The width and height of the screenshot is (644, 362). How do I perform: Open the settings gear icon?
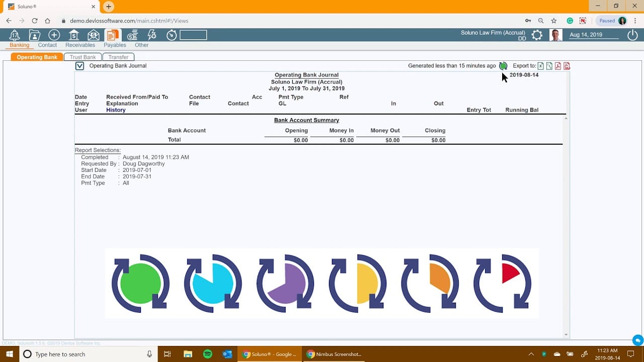pos(537,35)
